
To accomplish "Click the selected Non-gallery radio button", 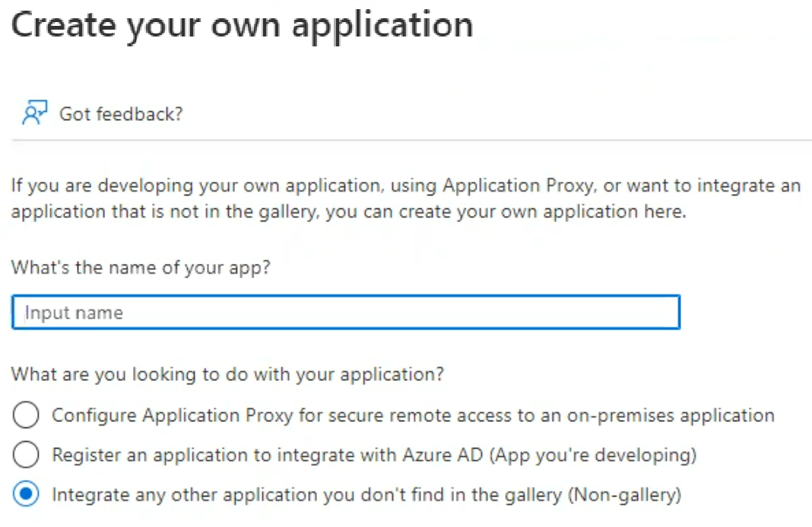I will coord(26,494).
